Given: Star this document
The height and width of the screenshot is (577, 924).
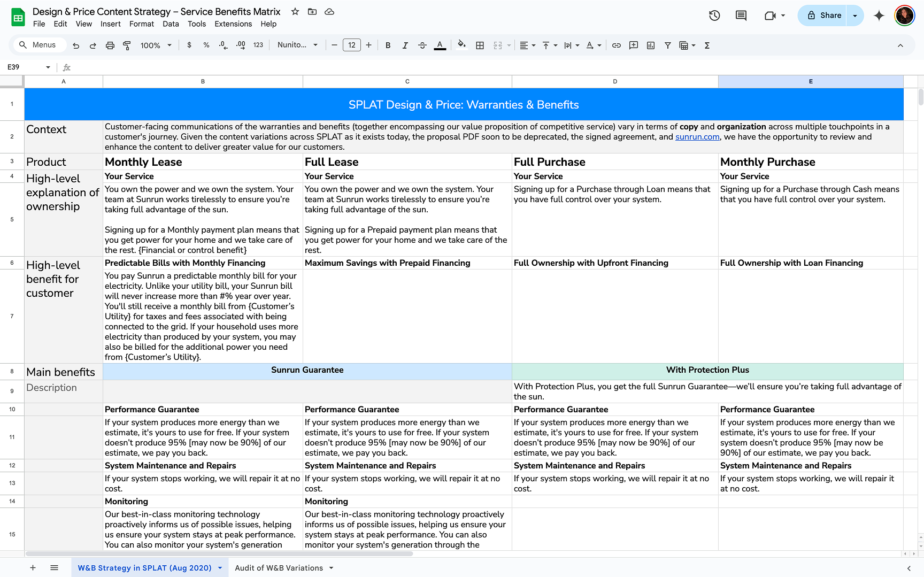Looking at the screenshot, I should point(295,11).
